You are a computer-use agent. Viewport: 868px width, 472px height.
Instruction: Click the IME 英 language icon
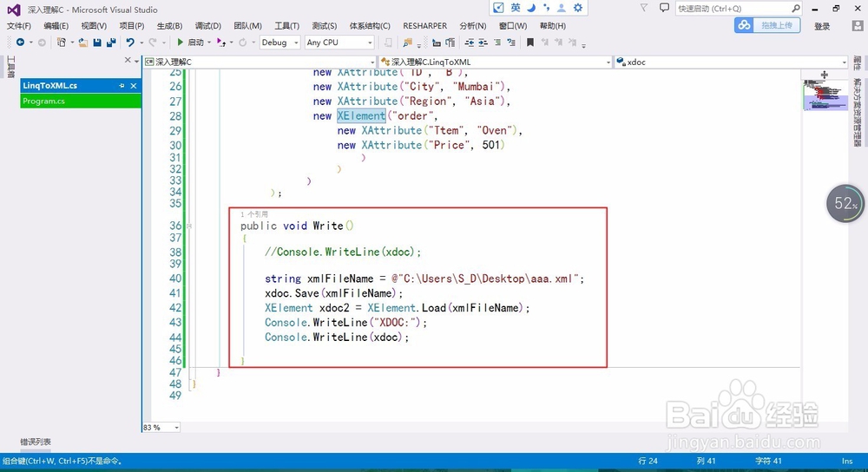pos(516,7)
